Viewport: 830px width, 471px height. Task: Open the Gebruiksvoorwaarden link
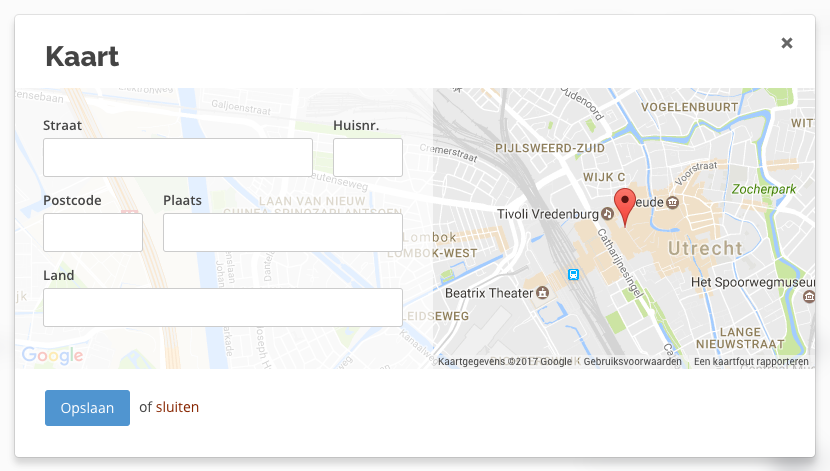tap(633, 361)
